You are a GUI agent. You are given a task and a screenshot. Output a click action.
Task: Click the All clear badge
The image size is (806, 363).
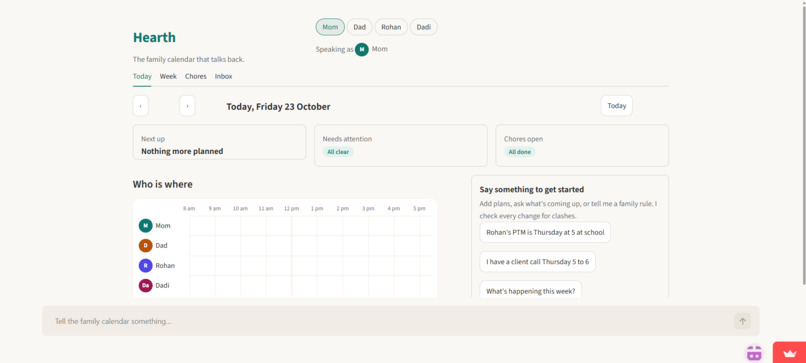(338, 152)
